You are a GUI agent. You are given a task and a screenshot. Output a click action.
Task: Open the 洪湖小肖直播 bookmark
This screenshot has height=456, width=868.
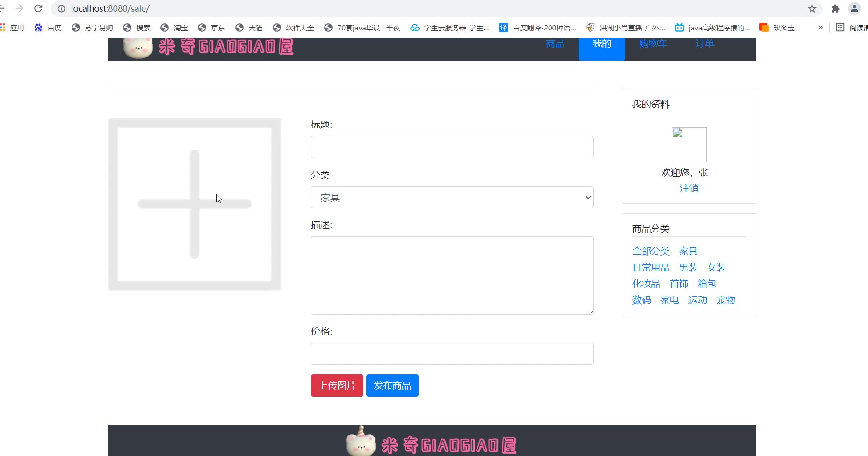tap(625, 28)
